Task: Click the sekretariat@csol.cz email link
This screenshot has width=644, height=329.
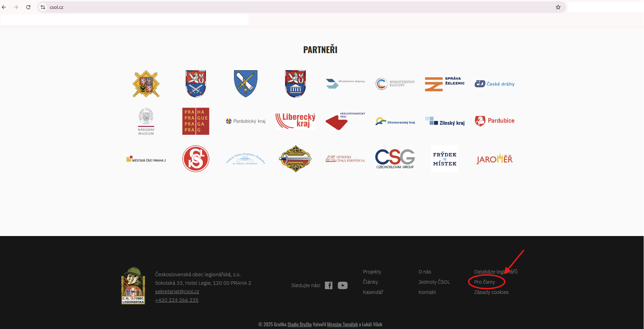Action: click(177, 292)
